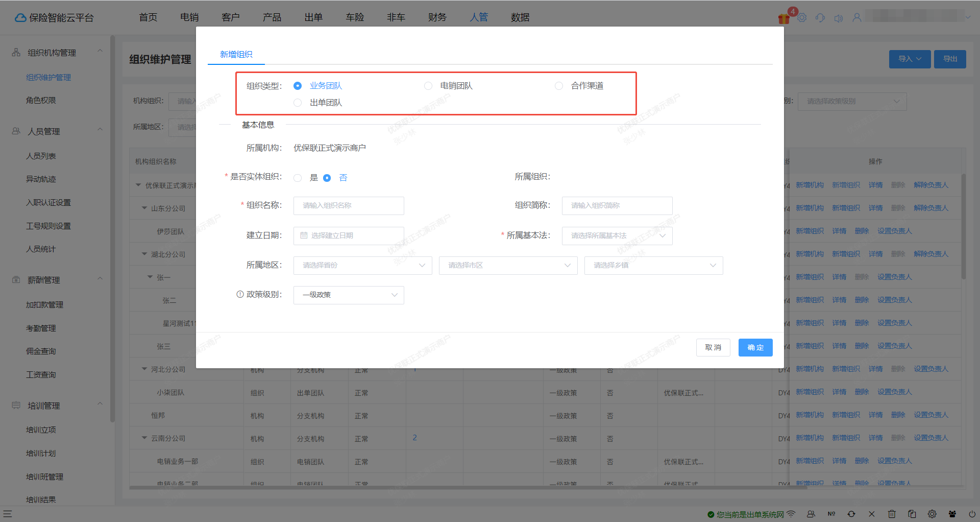Click the hamburger menu icon in status bar
Screen dimensions: 980x522
[8, 514]
